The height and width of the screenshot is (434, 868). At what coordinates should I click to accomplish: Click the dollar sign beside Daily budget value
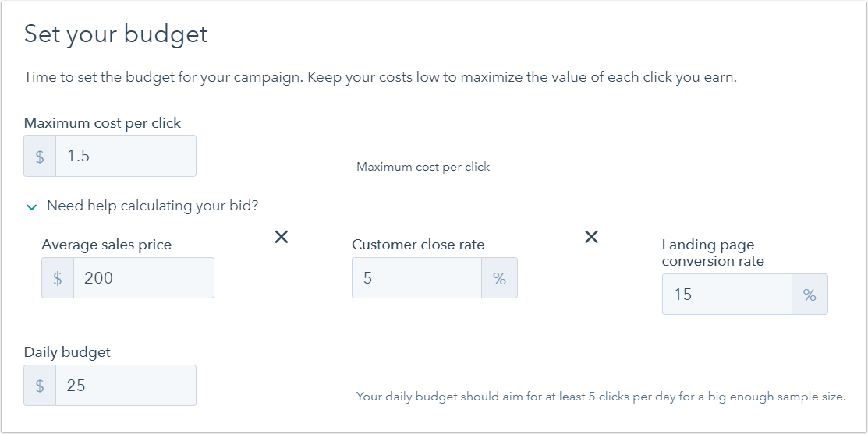click(40, 386)
